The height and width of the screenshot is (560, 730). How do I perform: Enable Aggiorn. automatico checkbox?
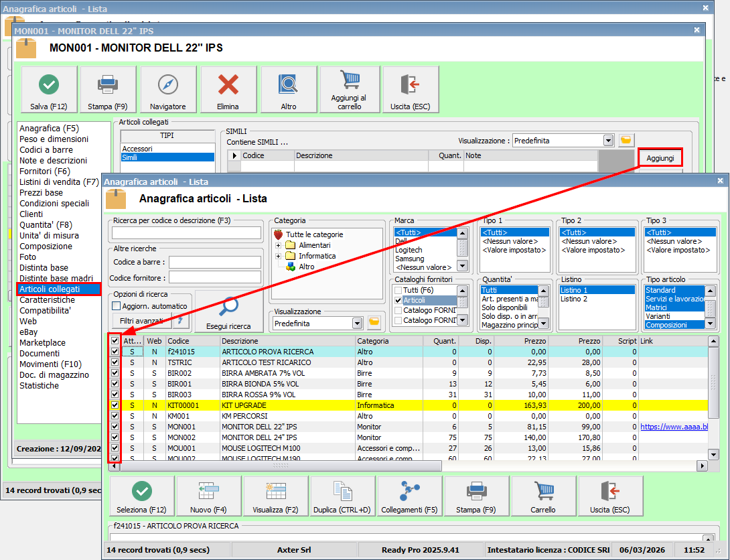tap(117, 306)
